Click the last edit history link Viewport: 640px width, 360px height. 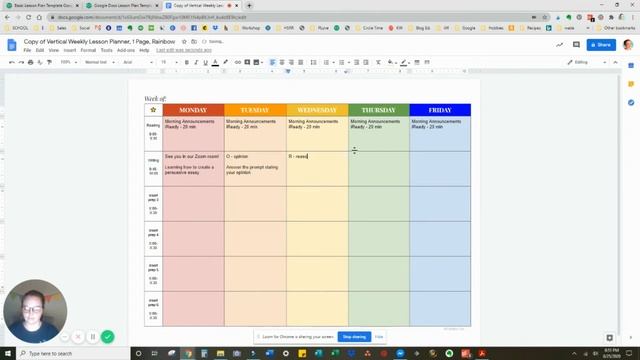click(184, 50)
